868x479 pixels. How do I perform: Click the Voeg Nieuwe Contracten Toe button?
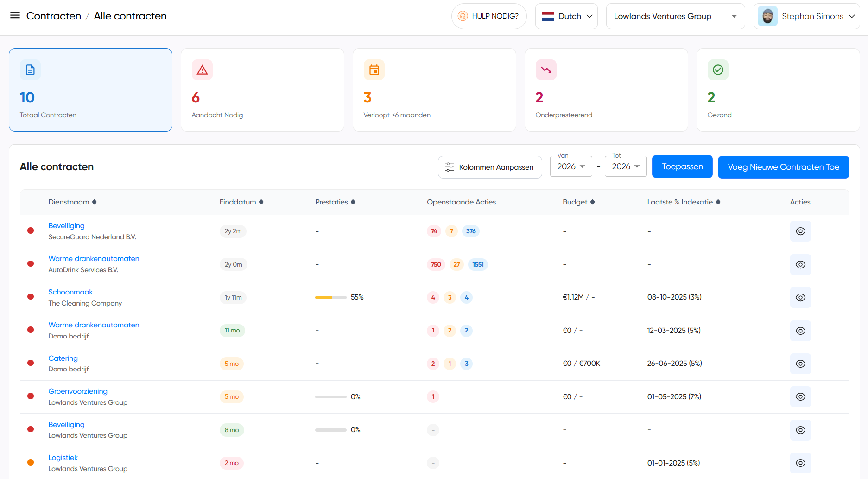click(783, 167)
